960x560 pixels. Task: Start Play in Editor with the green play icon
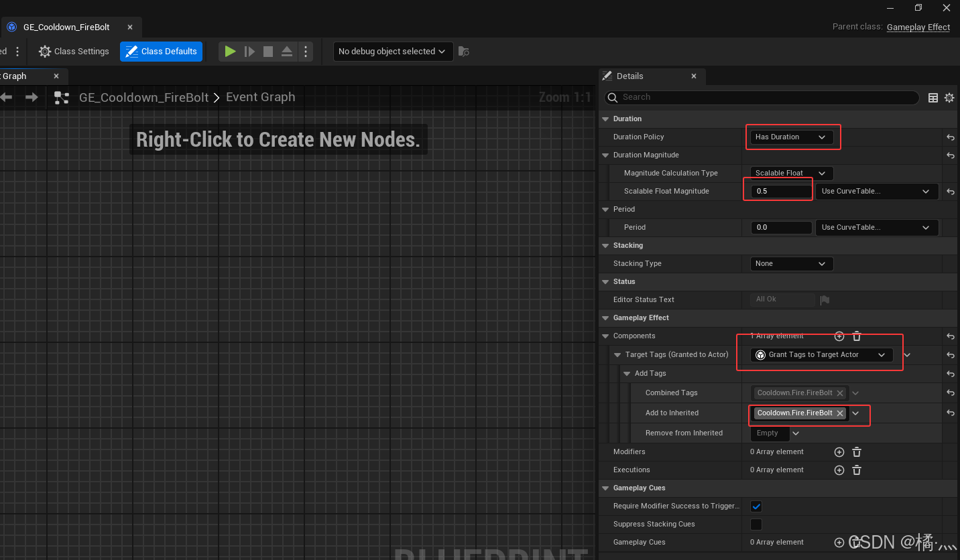tap(230, 52)
